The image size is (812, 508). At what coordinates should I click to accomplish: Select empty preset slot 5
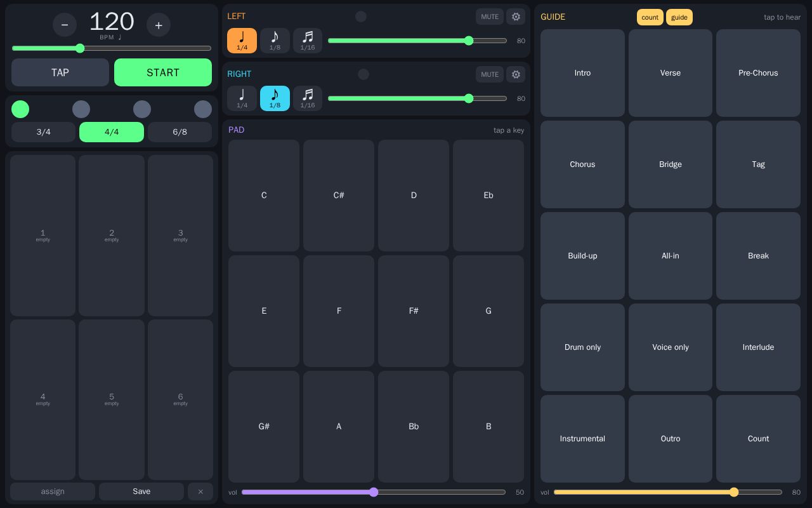[112, 399]
